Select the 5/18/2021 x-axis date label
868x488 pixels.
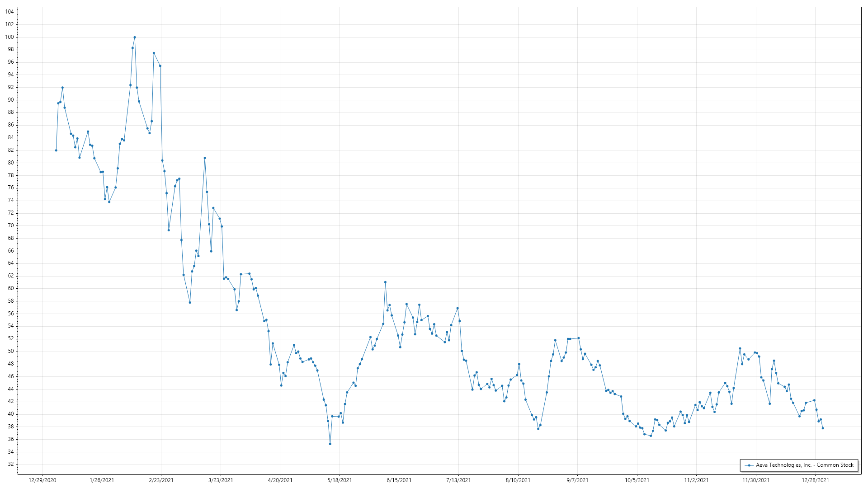coord(340,480)
